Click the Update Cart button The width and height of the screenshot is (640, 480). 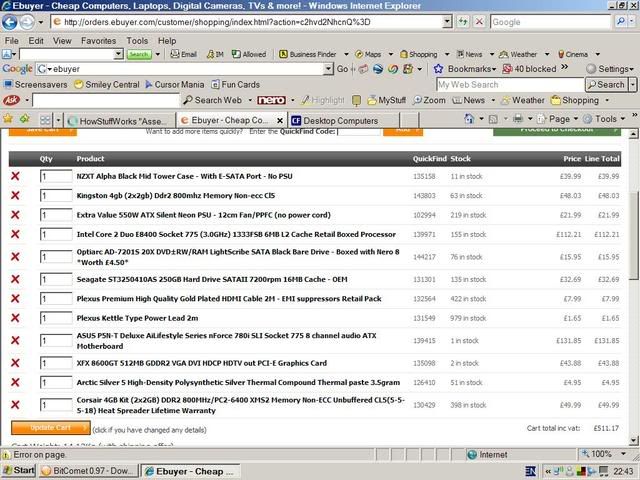tap(51, 428)
